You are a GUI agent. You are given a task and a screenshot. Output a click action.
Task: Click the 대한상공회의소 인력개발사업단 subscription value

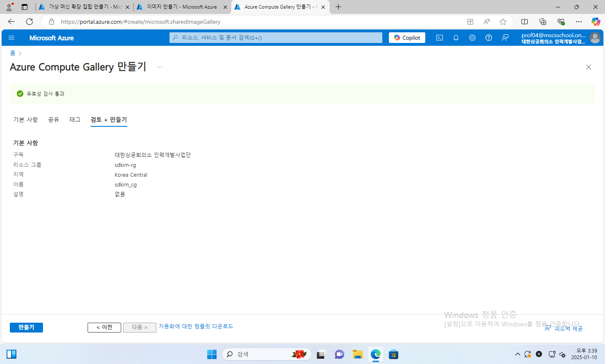tap(153, 155)
